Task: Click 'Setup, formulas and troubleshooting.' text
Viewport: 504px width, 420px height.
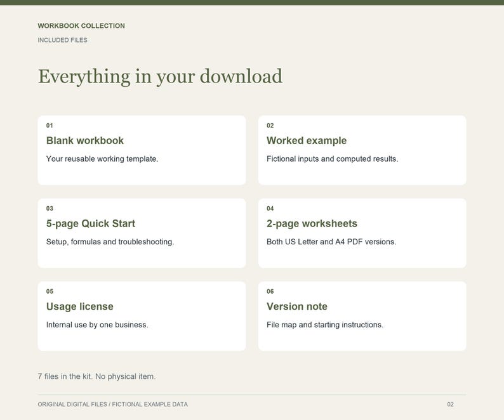Action: click(x=110, y=242)
